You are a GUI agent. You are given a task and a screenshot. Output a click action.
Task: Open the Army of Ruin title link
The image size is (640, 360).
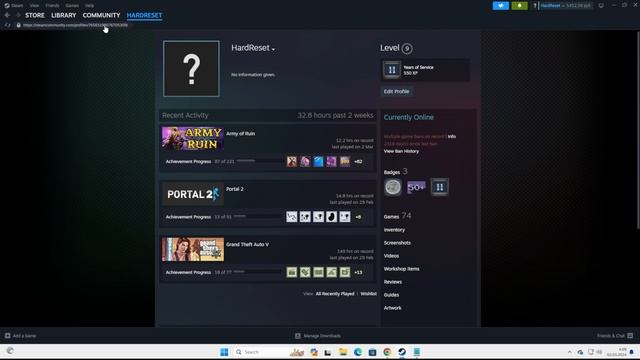(x=240, y=133)
